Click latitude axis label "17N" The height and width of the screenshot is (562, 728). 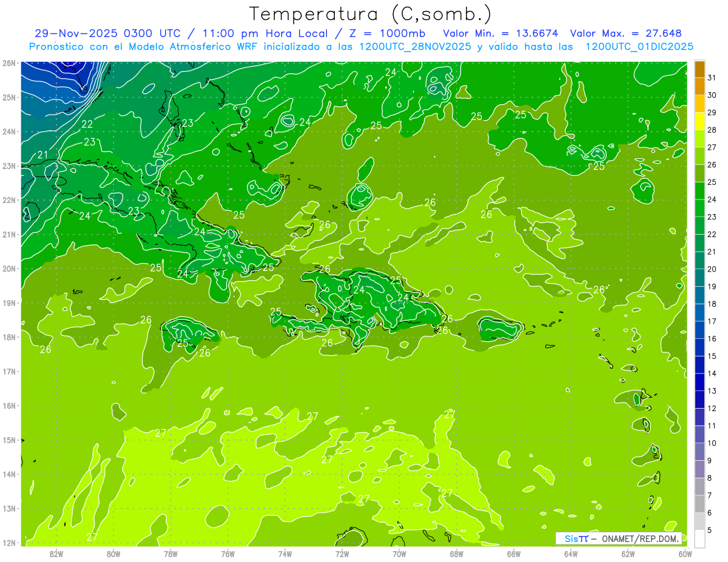(x=8, y=372)
